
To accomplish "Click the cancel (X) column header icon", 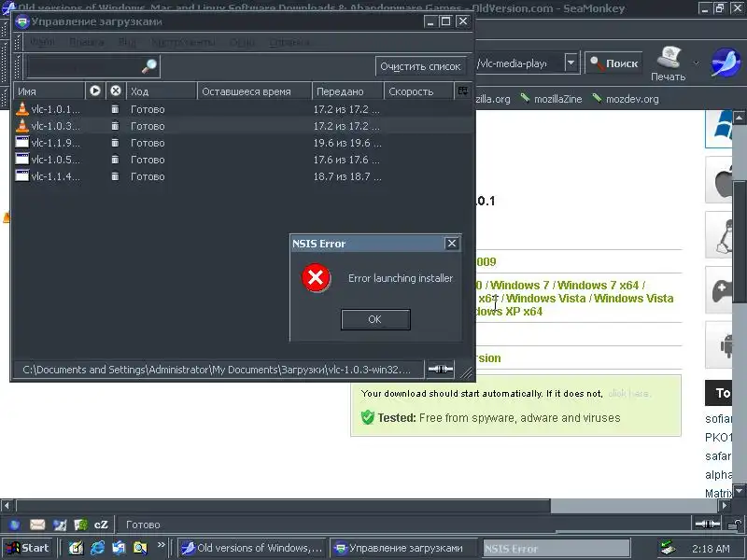I will click(x=116, y=91).
